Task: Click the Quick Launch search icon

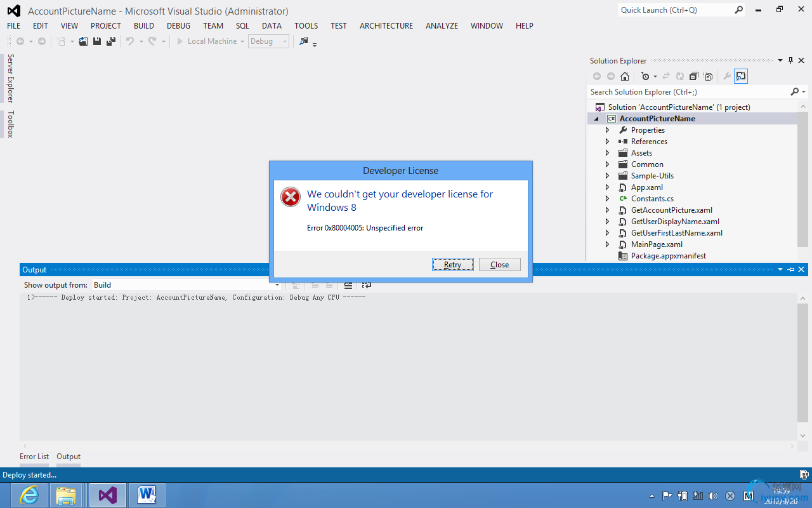Action: pyautogui.click(x=739, y=10)
